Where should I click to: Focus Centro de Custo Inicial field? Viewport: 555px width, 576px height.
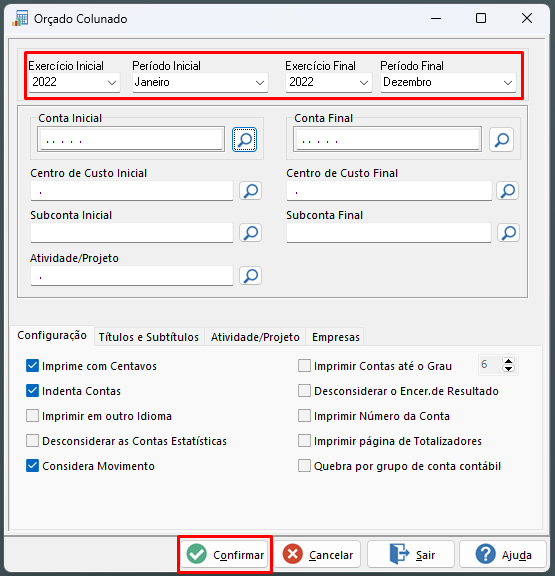[132, 191]
